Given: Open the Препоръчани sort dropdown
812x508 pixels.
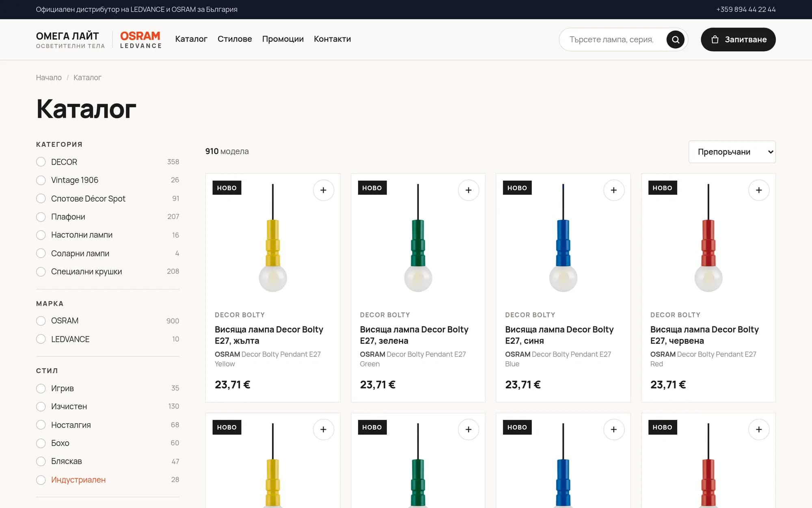Looking at the screenshot, I should pos(732,152).
